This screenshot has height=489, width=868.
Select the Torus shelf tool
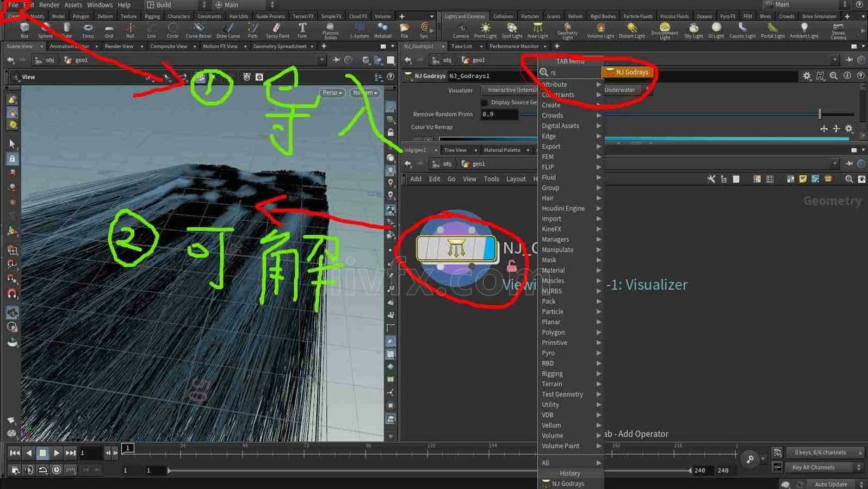point(88,30)
